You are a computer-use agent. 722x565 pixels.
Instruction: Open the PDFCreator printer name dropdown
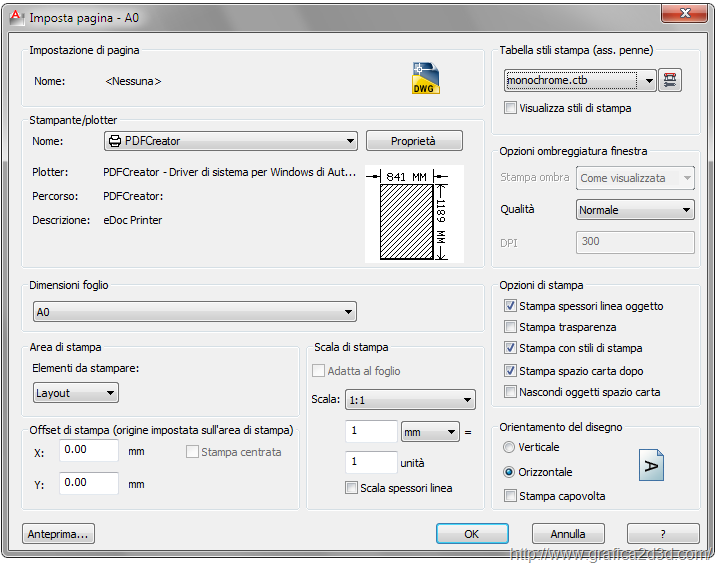click(x=230, y=141)
